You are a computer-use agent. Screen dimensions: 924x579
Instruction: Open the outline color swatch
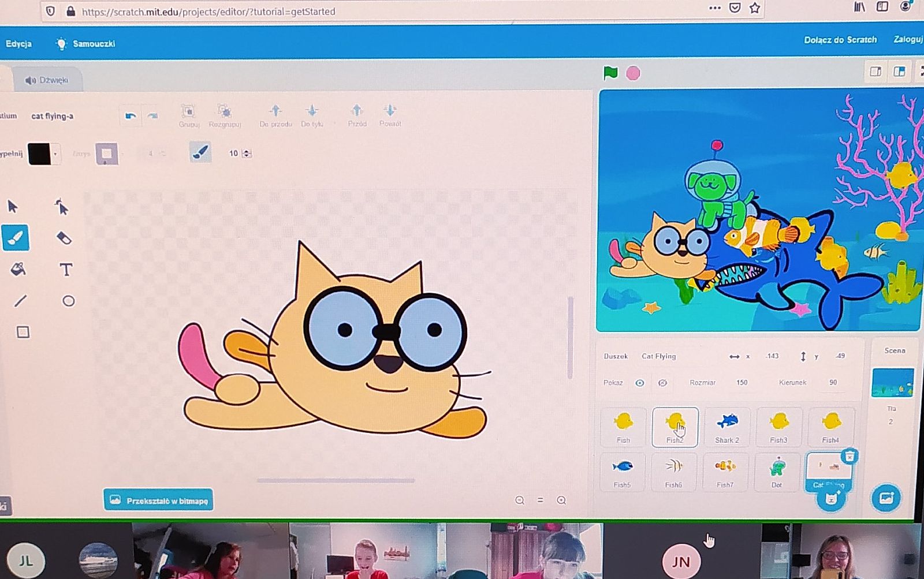click(106, 154)
